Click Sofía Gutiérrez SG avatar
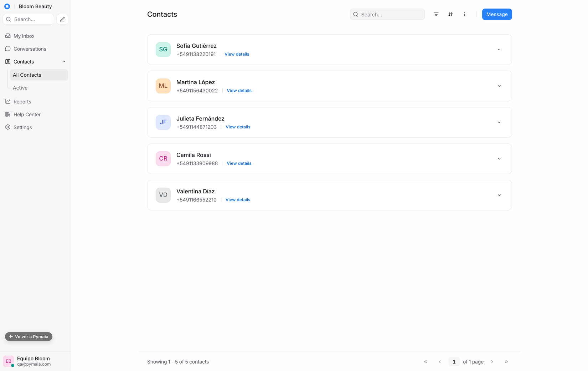588x371 pixels. click(x=163, y=50)
